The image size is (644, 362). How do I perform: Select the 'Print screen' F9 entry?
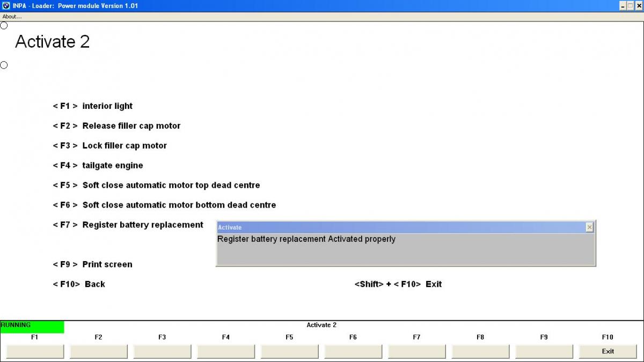point(92,264)
